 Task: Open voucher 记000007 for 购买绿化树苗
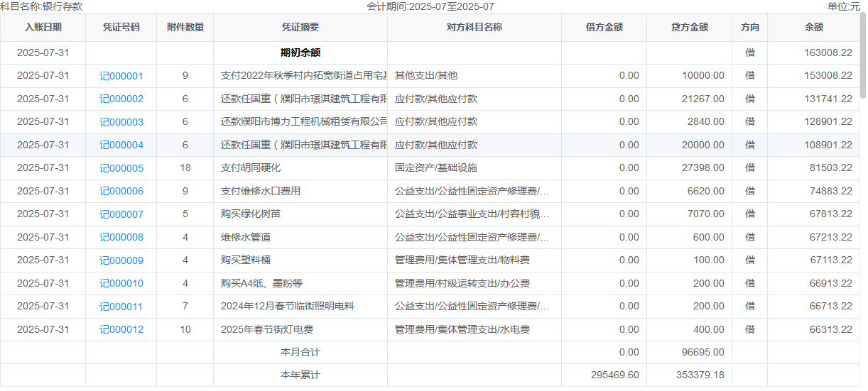[121, 214]
